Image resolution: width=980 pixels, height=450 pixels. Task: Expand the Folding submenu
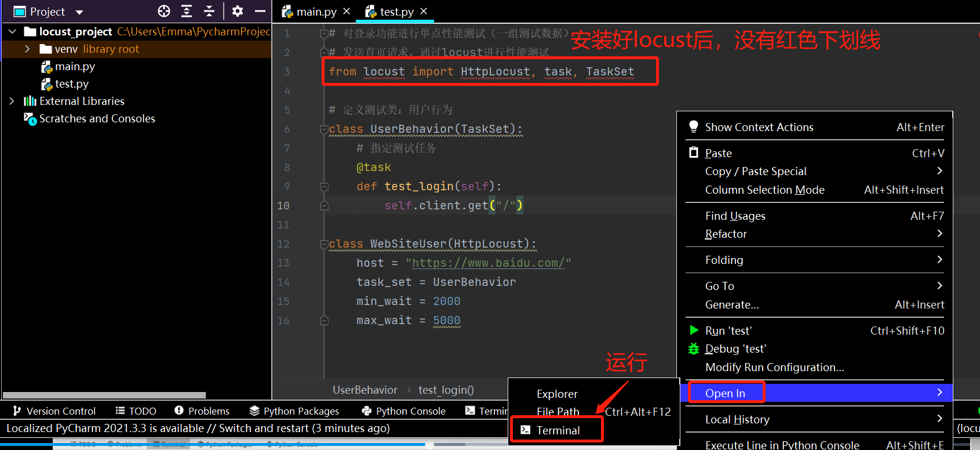click(x=939, y=259)
